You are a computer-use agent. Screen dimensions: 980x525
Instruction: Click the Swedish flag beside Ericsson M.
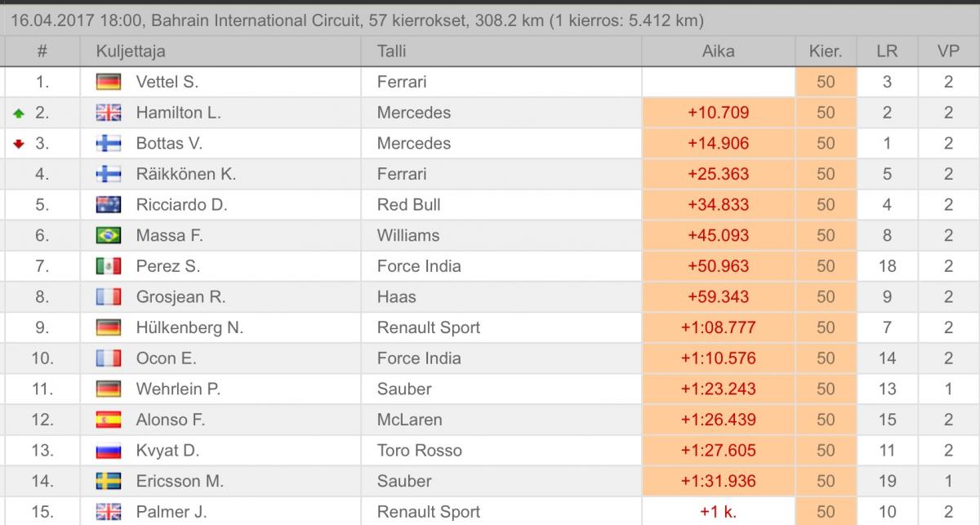point(108,482)
